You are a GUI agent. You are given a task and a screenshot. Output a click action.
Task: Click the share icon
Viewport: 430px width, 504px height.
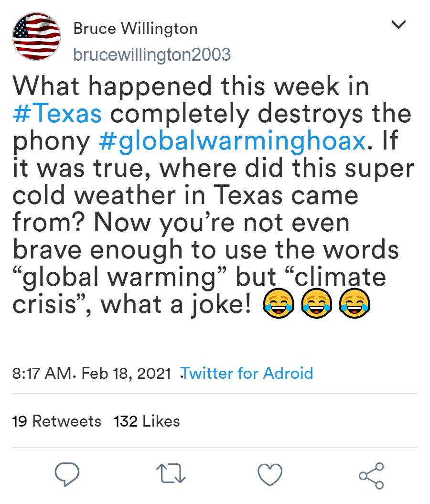pos(371,475)
